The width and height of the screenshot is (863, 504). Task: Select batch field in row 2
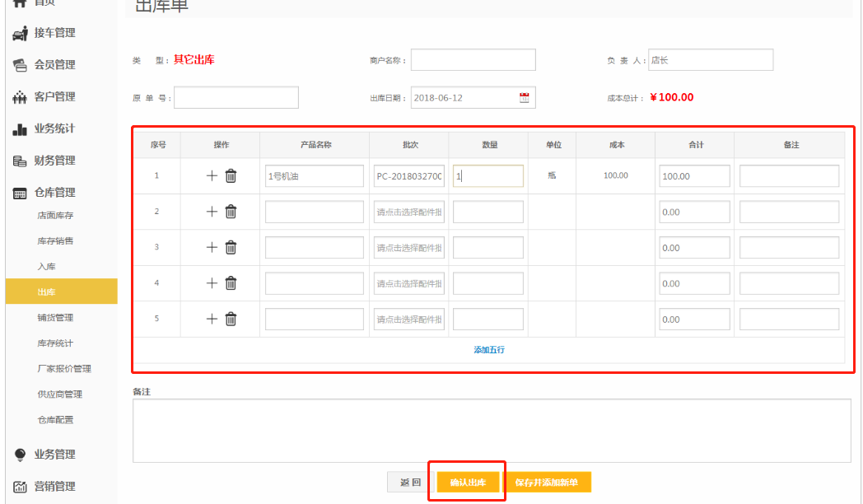point(409,212)
